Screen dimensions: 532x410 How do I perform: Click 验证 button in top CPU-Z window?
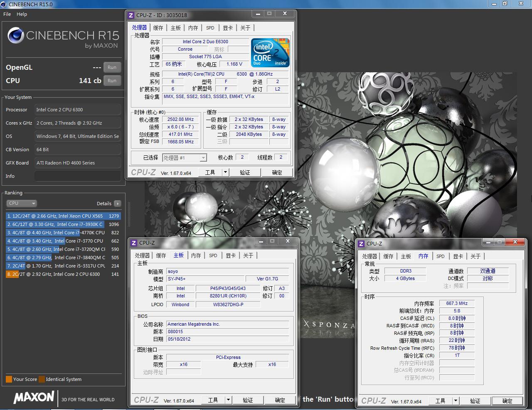click(x=245, y=172)
